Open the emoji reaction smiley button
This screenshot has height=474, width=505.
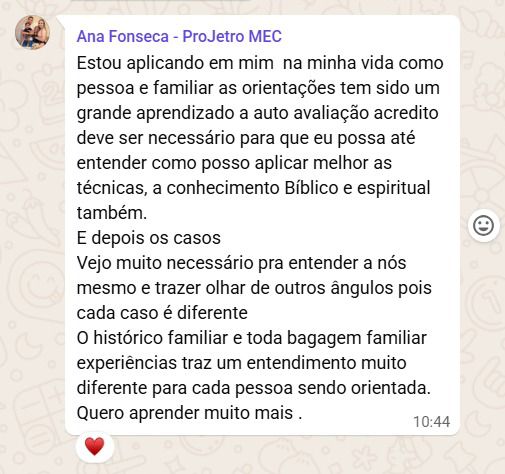483,226
